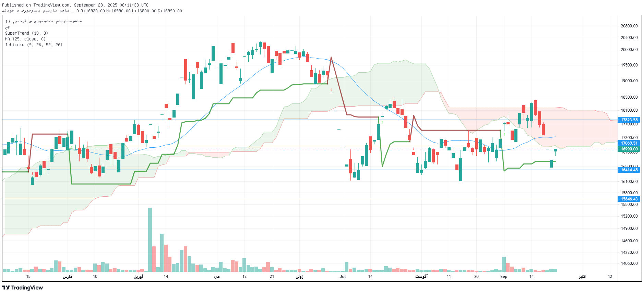Select the MA (25, close, 0) legend
The image size is (644, 294).
25,39
